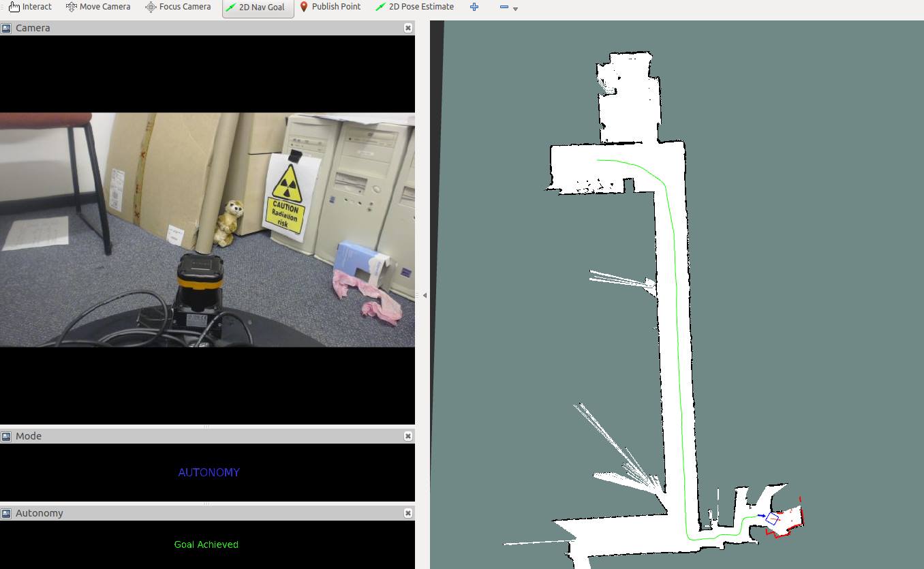The width and height of the screenshot is (924, 569).
Task: Close the Autonomy panel
Action: click(407, 513)
